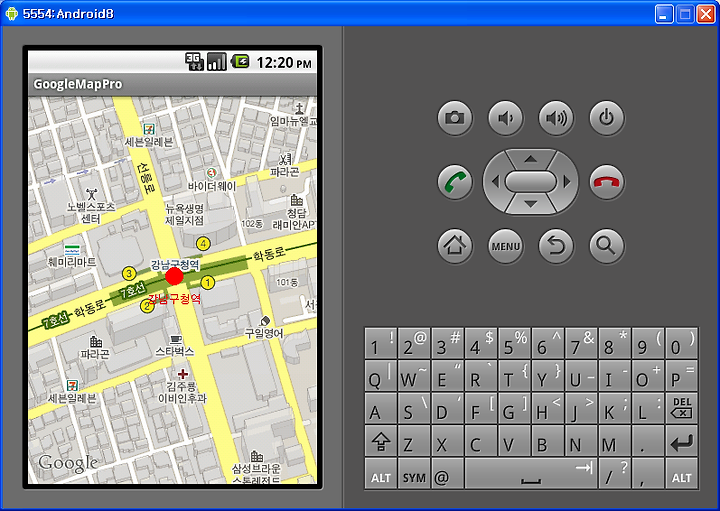
Task: Click the P key
Action: [x=682, y=375]
